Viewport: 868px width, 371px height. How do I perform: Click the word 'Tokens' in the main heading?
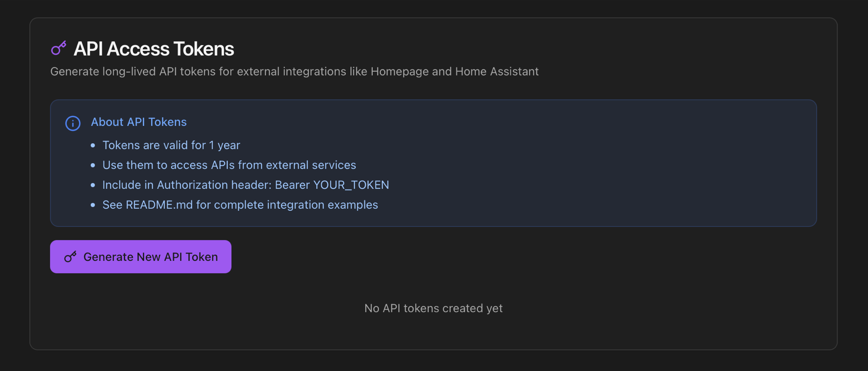[x=204, y=49]
